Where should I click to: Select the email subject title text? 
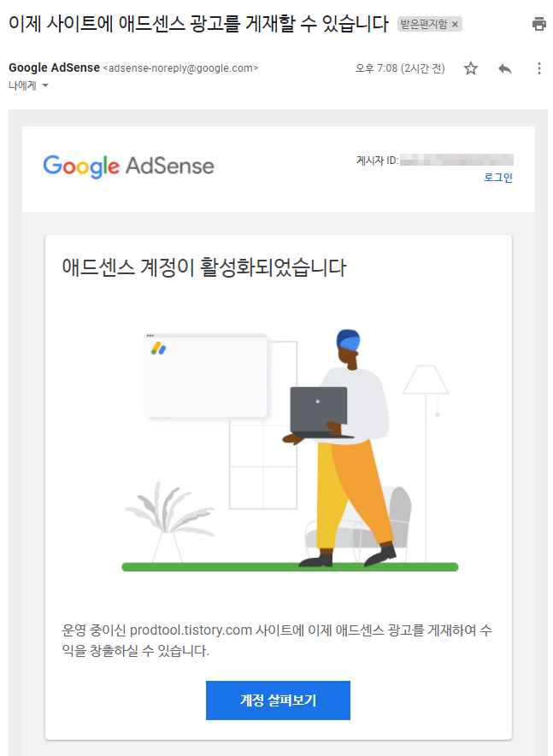[199, 24]
